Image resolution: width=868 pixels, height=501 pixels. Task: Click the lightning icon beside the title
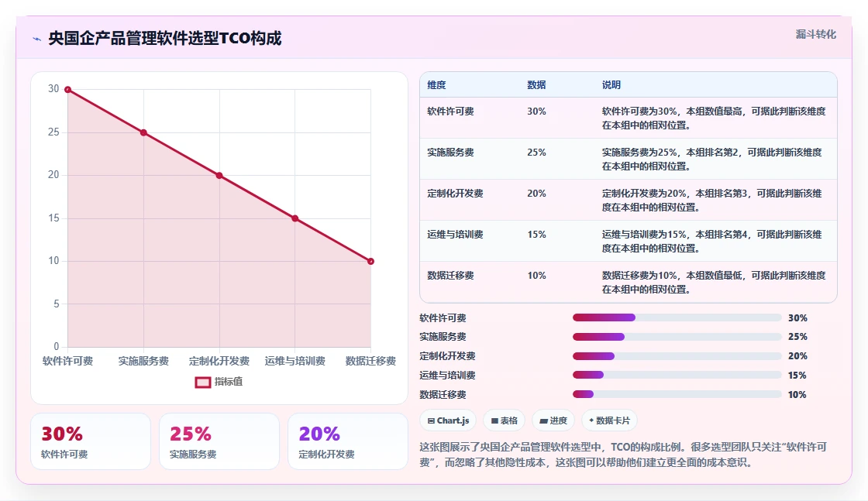point(37,39)
